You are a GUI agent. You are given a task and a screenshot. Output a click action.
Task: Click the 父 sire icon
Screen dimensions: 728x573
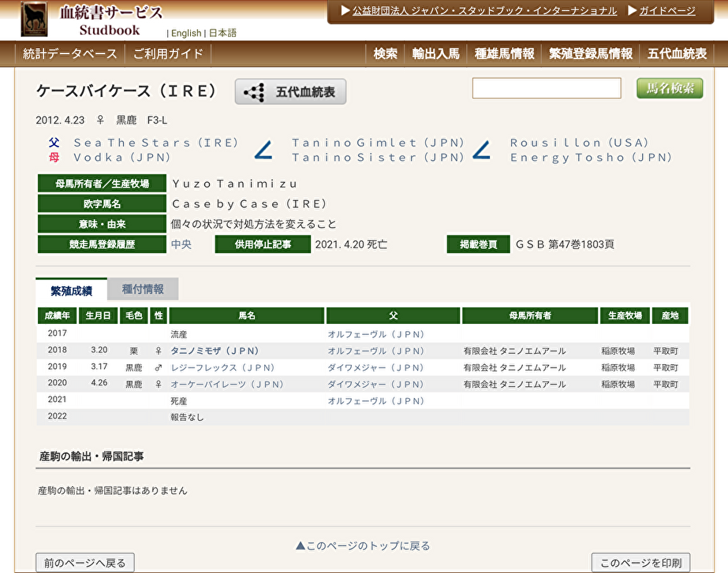pyautogui.click(x=54, y=143)
